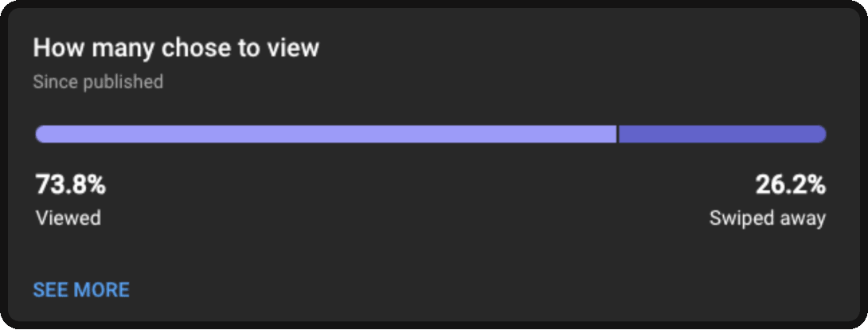This screenshot has width=868, height=330.
Task: Click the 73.8% viewed percentage
Action: (70, 185)
